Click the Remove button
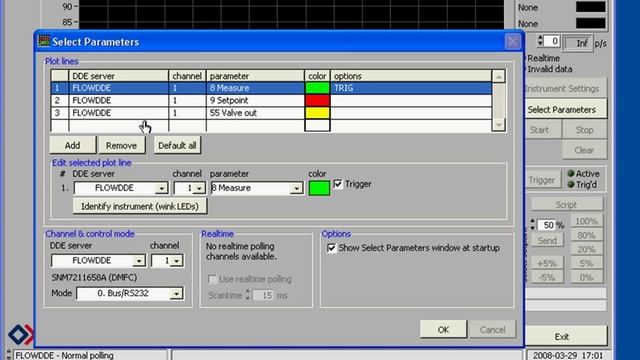 point(122,145)
